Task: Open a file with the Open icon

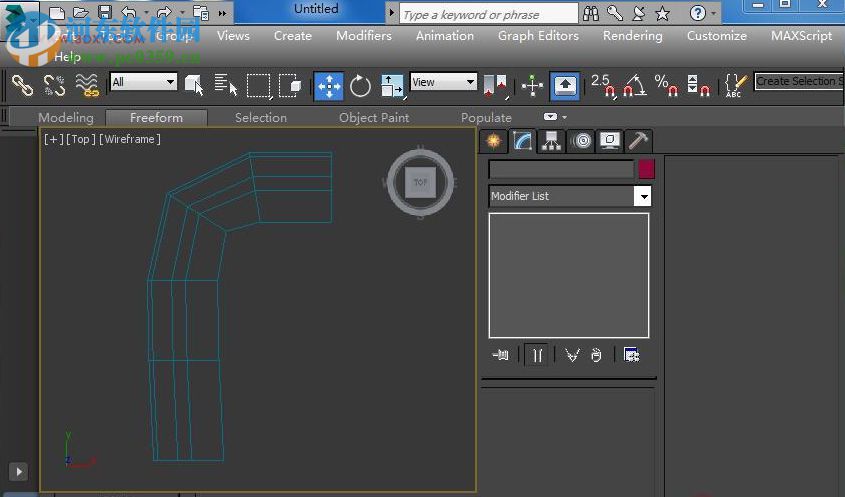Action: click(80, 12)
